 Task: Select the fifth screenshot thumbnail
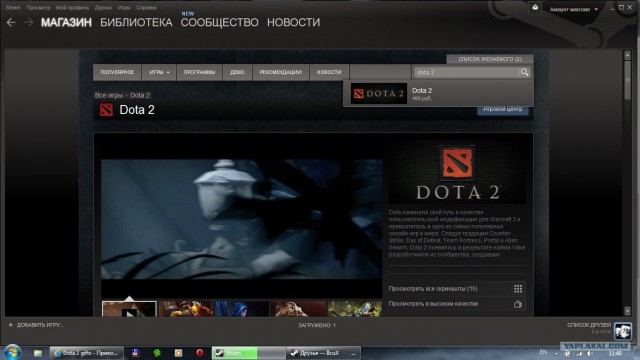tap(354, 309)
